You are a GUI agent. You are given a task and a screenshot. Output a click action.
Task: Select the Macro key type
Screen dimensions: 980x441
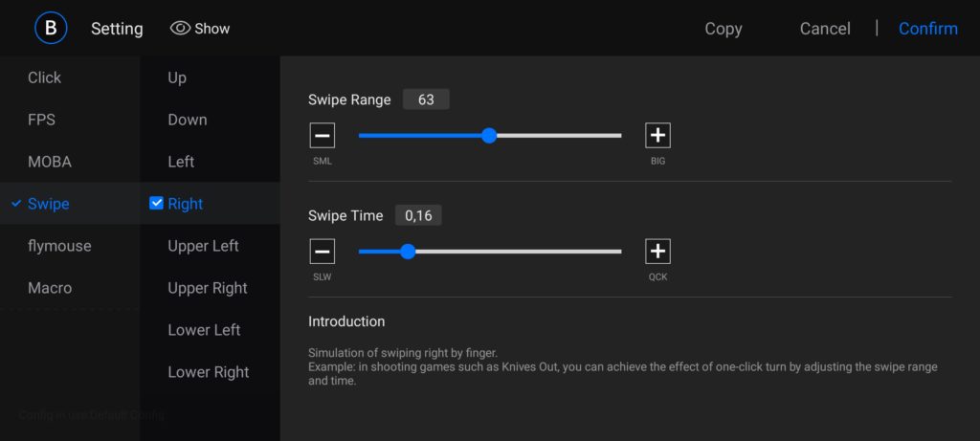click(x=50, y=288)
